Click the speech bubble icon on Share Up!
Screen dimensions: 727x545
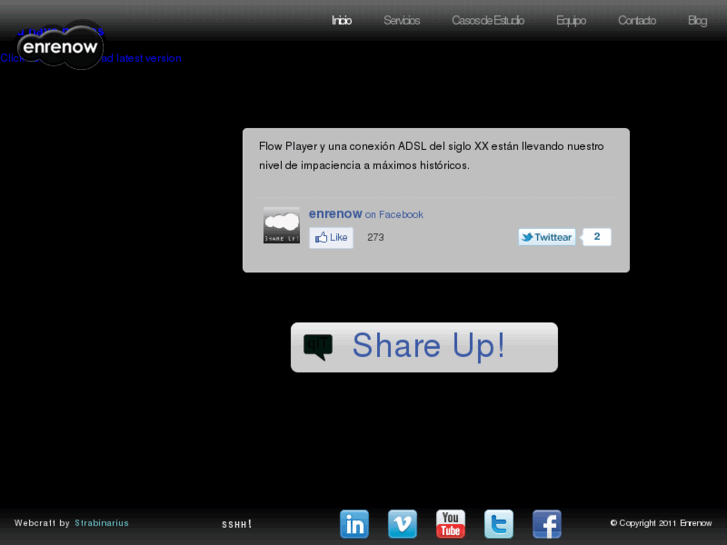[x=318, y=347]
